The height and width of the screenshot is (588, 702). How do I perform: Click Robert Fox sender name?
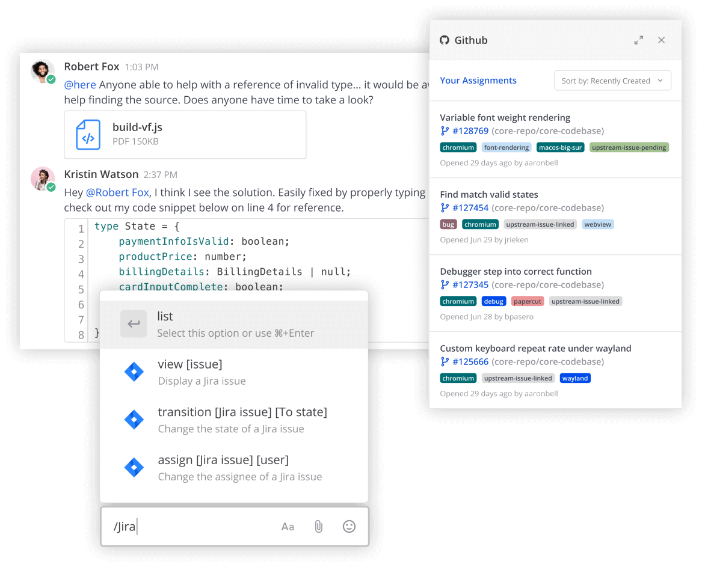coord(92,67)
